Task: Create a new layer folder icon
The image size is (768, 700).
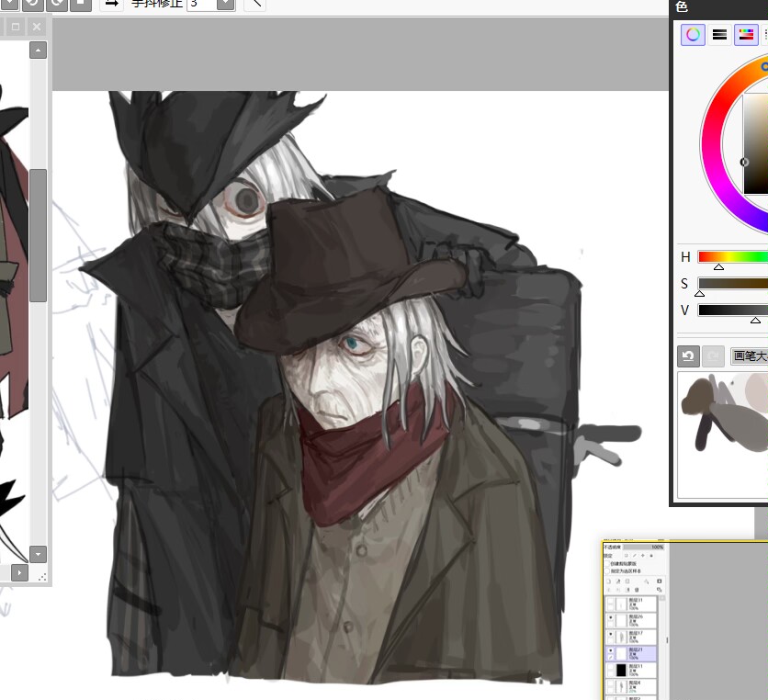Action: pyautogui.click(x=627, y=581)
